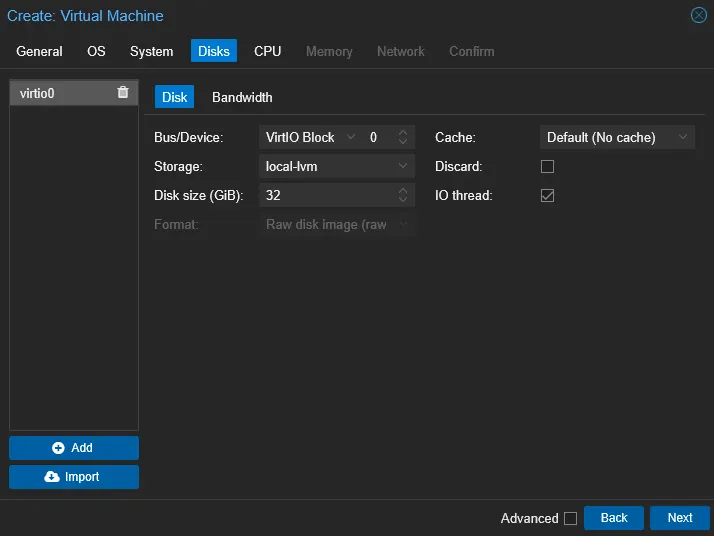The width and height of the screenshot is (714, 536).
Task: Click the Import disk button
Action: [74, 477]
